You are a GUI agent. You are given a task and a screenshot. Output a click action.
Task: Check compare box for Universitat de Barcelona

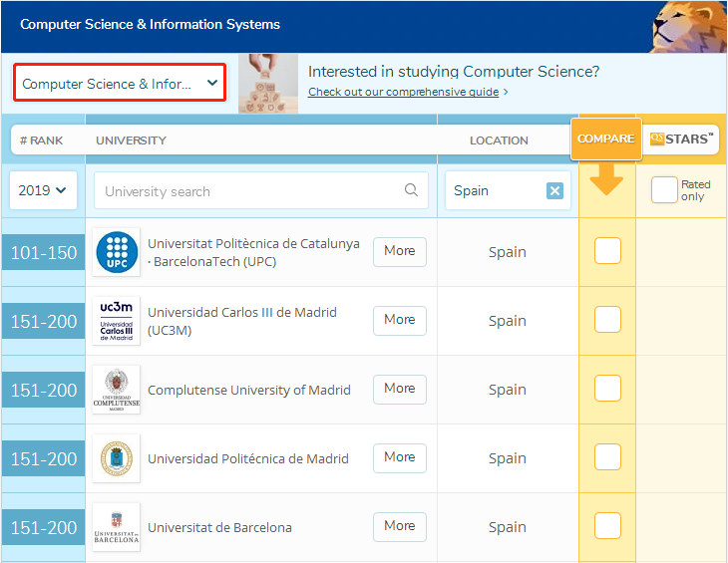coord(607,526)
